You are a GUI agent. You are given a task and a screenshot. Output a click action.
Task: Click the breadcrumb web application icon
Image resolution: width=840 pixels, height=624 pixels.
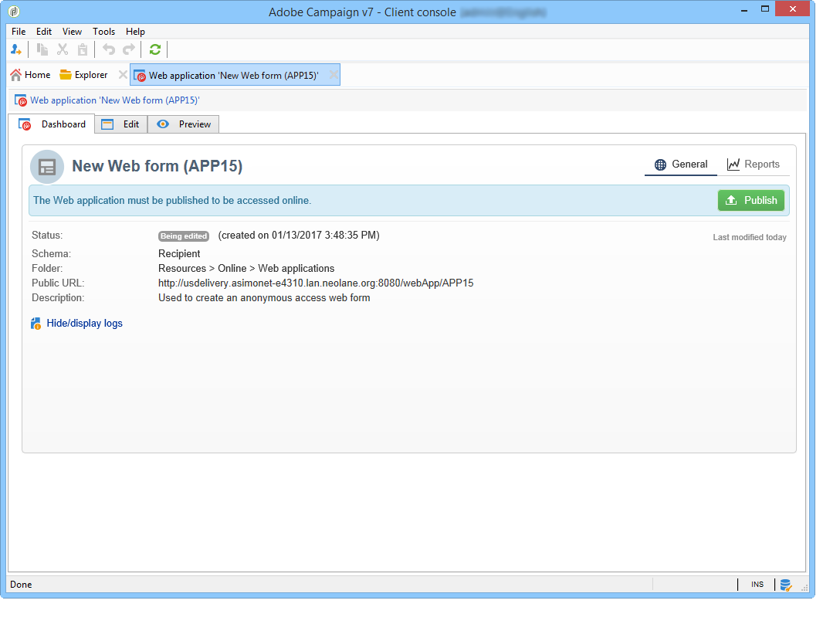21,100
